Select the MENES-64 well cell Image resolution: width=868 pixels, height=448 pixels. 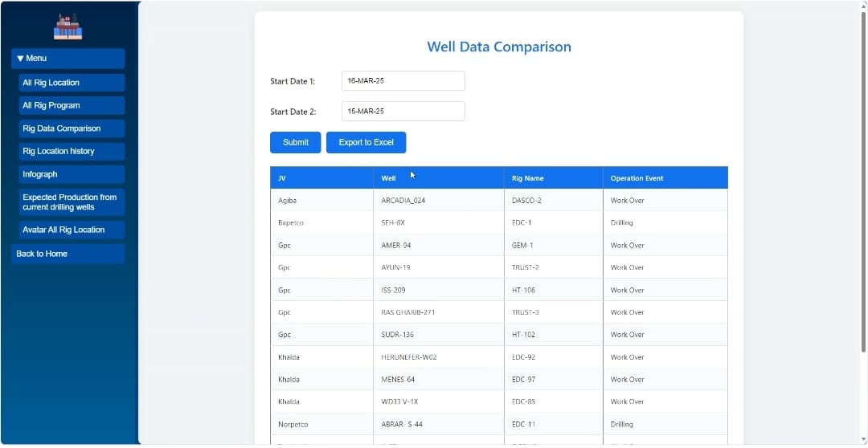(x=439, y=380)
